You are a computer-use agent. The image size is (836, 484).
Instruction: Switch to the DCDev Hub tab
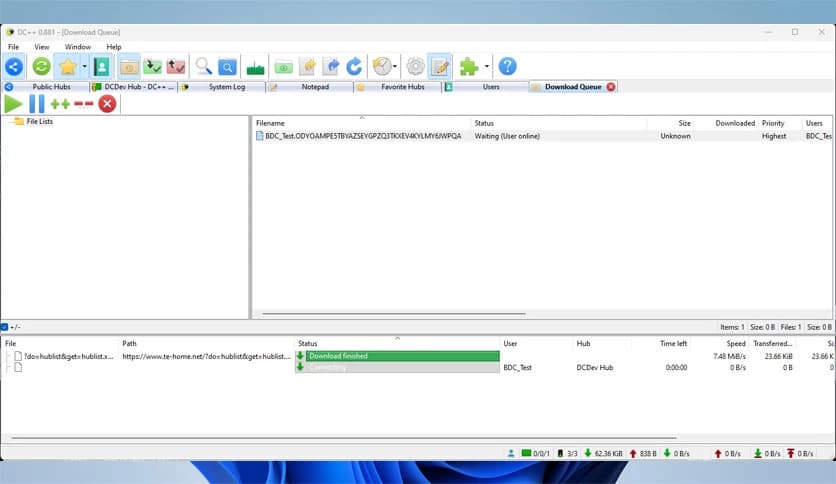point(133,87)
